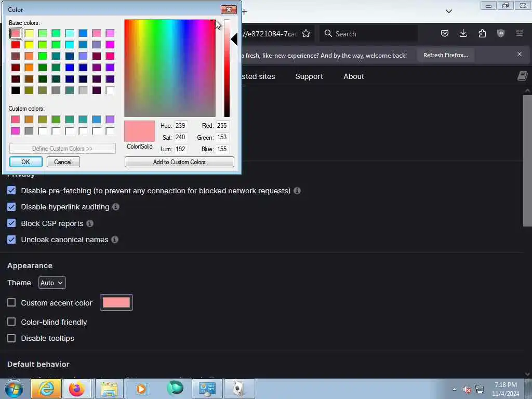The width and height of the screenshot is (532, 399).
Task: Open Windows Explorer from the taskbar
Action: tap(109, 389)
